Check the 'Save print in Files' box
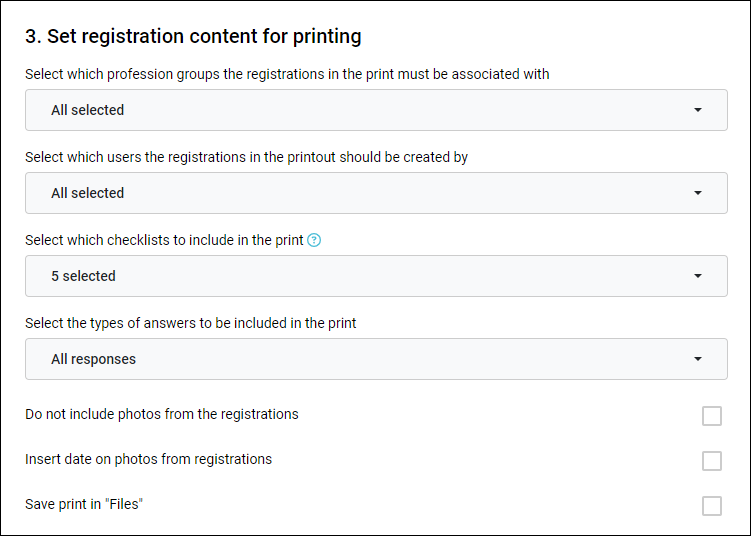This screenshot has height=536, width=751. point(712,506)
